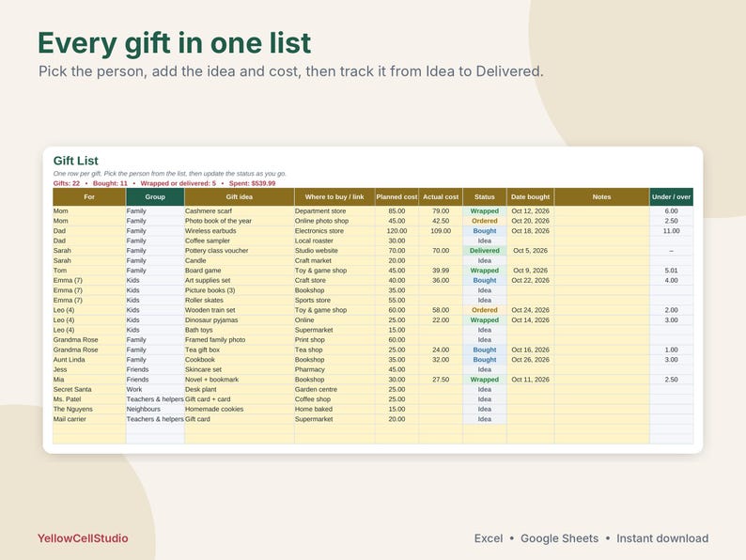Image resolution: width=746 pixels, height=560 pixels.
Task: Click the 'Novel + bookmark' cell
Action: coord(240,380)
